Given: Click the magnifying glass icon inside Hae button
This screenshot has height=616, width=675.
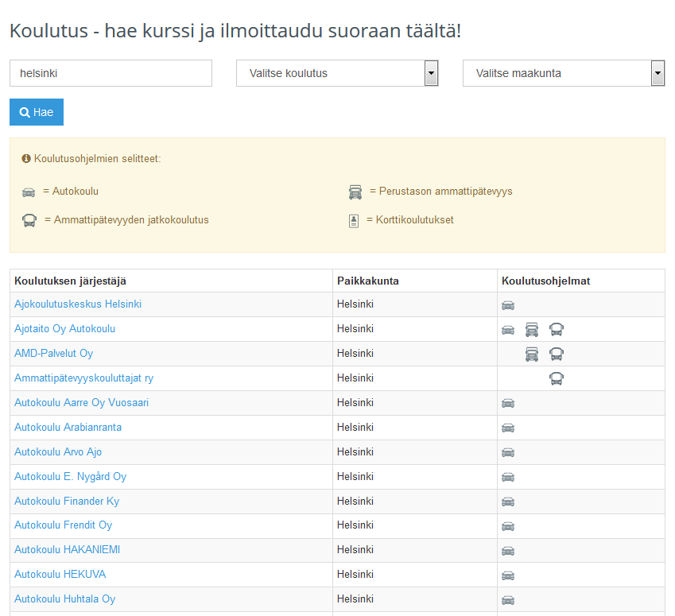Looking at the screenshot, I should (x=24, y=112).
